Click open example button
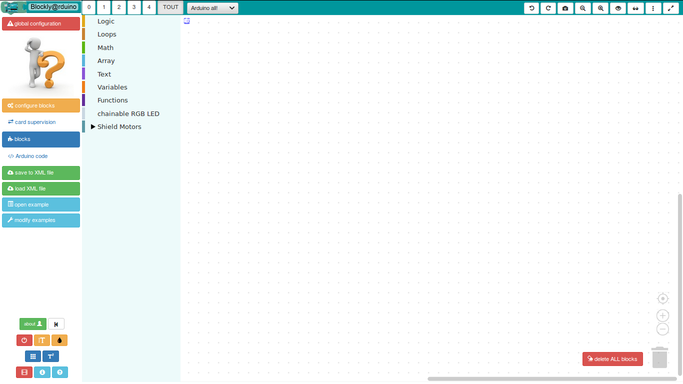The width and height of the screenshot is (683, 384). click(x=41, y=205)
